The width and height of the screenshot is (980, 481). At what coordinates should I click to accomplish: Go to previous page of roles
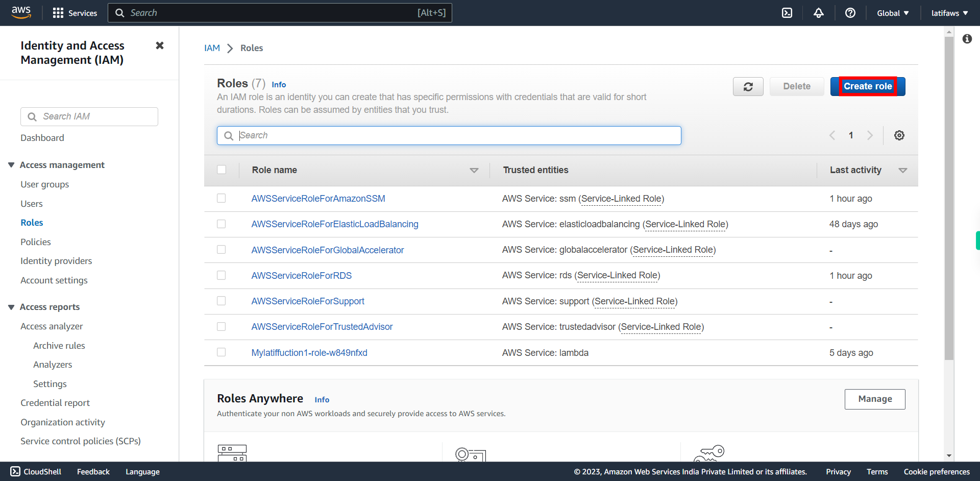tap(832, 135)
